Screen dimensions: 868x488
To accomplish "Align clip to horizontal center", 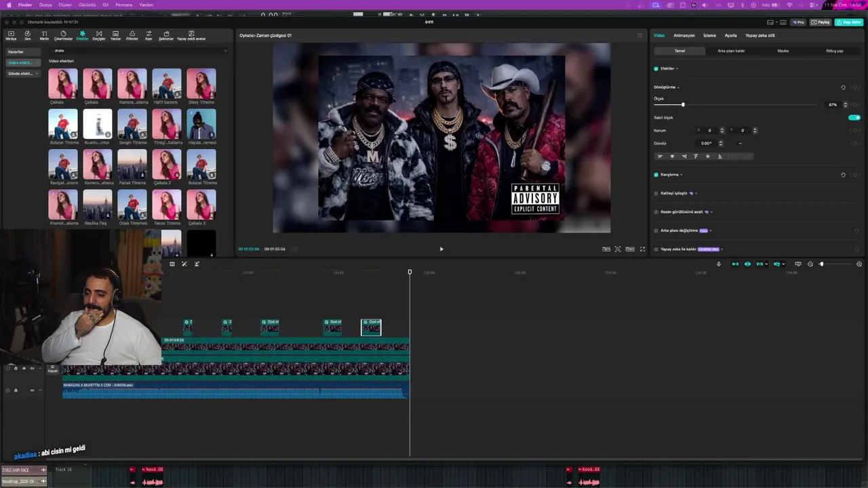I will coord(672,156).
